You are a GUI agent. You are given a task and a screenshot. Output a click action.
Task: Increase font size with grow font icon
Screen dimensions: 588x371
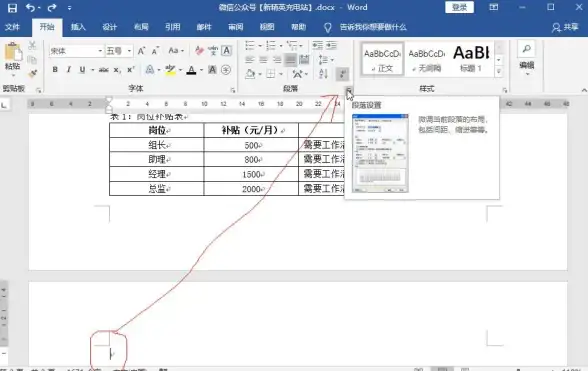[141, 51]
